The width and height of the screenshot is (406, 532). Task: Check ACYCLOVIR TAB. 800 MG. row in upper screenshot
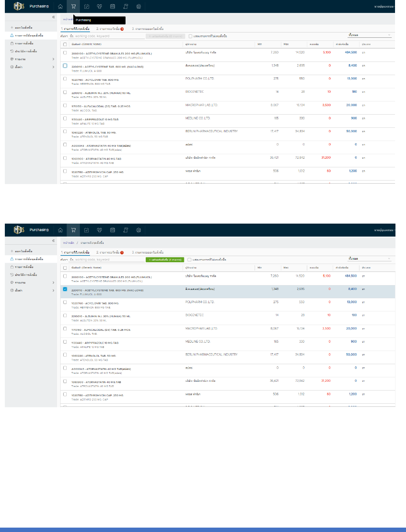click(x=65, y=79)
